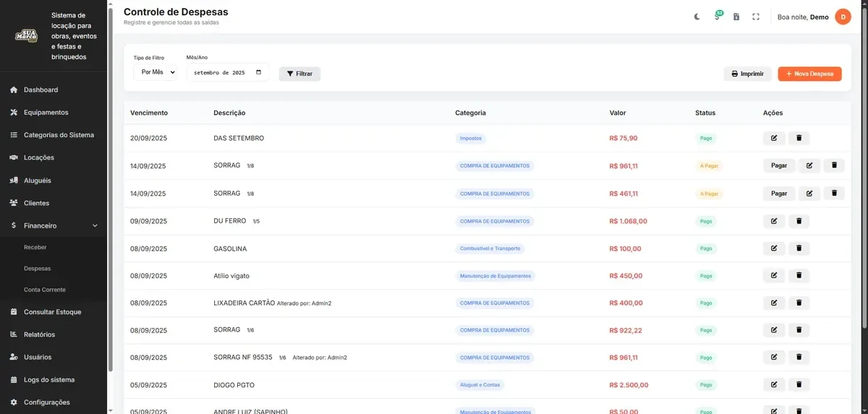
Task: Delete the GASOLINA expense with the trash icon
Action: pyautogui.click(x=799, y=249)
